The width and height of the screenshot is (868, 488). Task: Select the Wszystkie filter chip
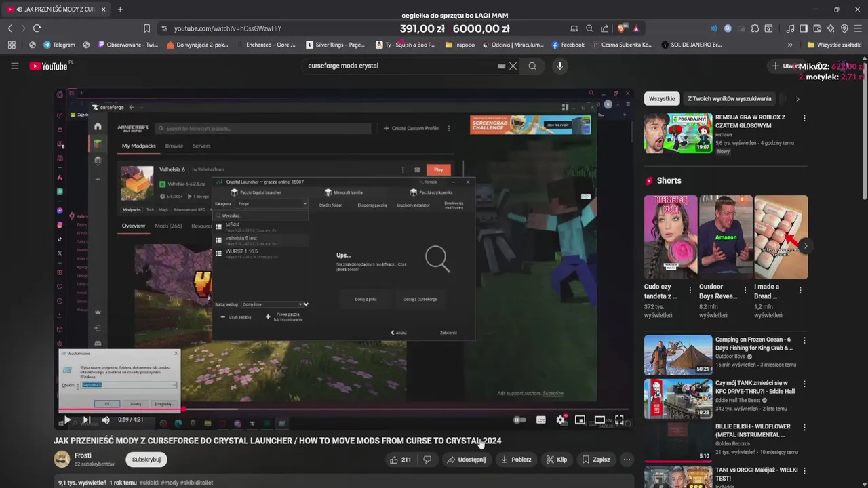[662, 98]
